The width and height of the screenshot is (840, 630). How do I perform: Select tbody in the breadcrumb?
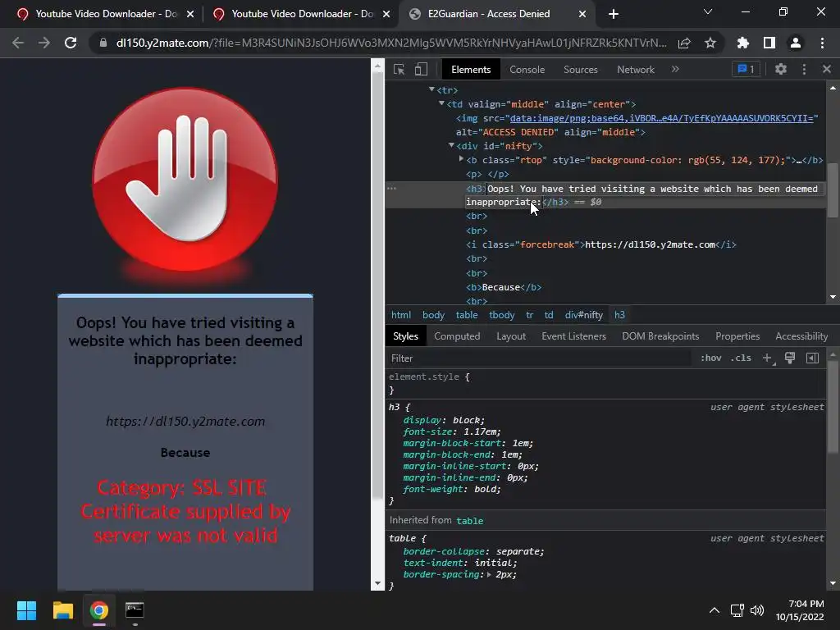coord(501,315)
